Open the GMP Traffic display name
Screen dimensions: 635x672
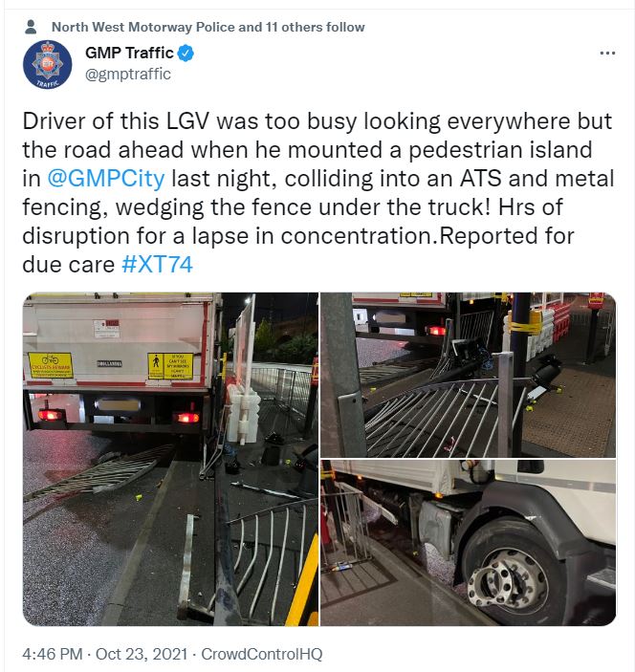tap(129, 53)
